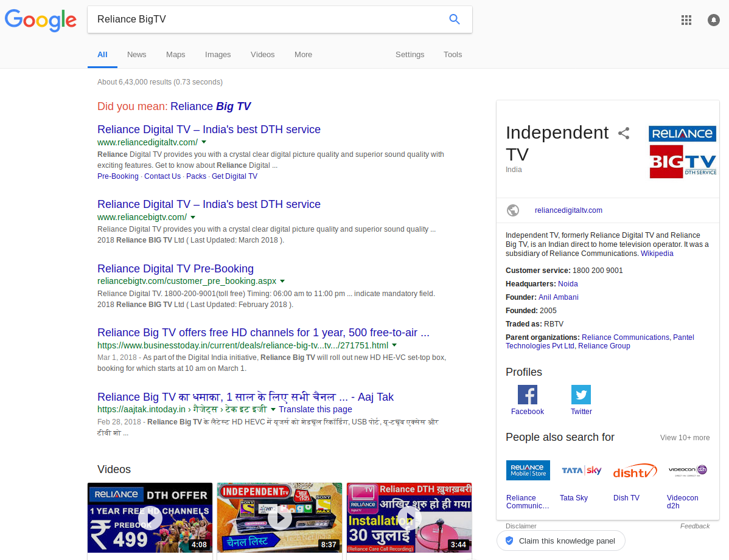Open the Twitter profile icon
Image resolution: width=729 pixels, height=560 pixels.
581,395
